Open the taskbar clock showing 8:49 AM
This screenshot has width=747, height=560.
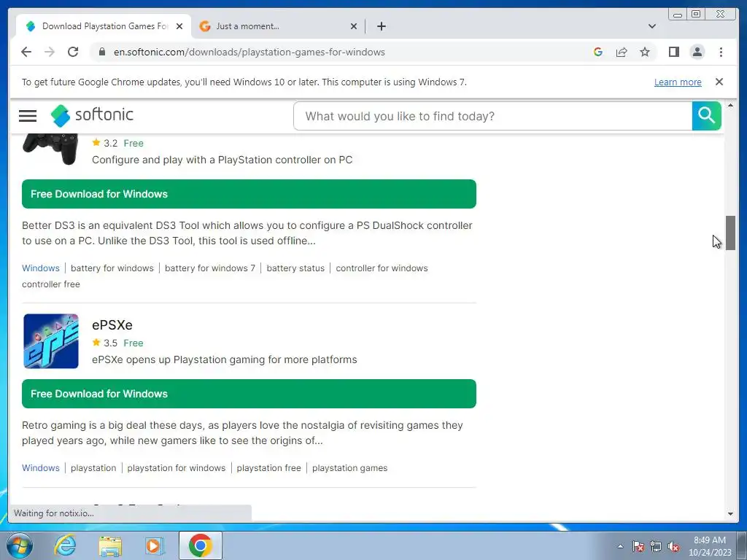tap(710, 546)
